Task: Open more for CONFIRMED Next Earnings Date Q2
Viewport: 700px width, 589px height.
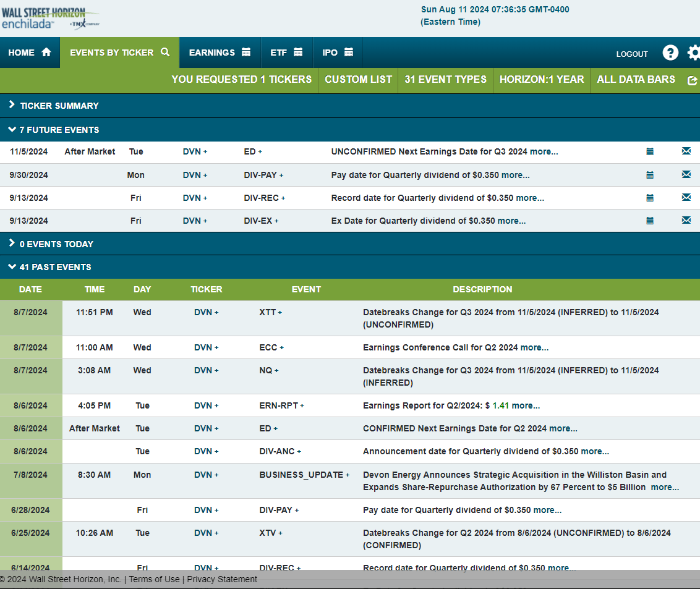Action: (563, 428)
